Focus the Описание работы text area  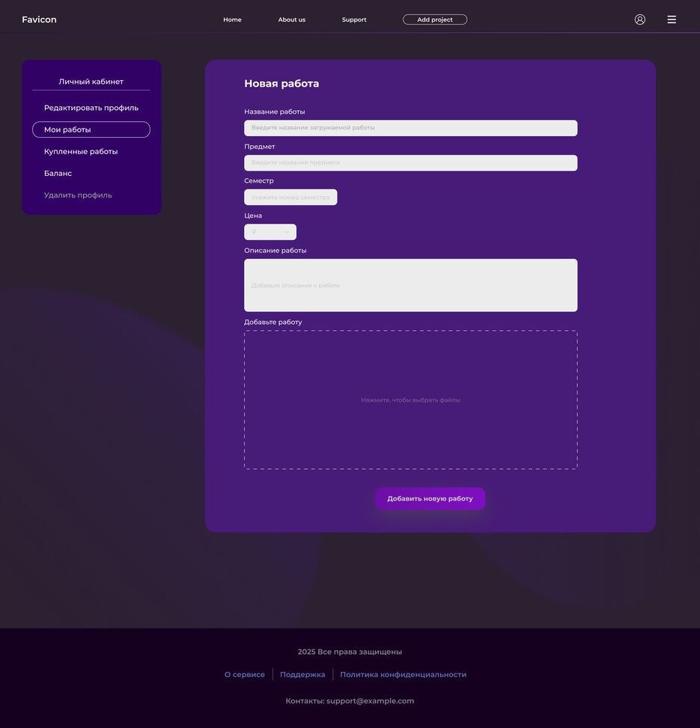tap(410, 285)
